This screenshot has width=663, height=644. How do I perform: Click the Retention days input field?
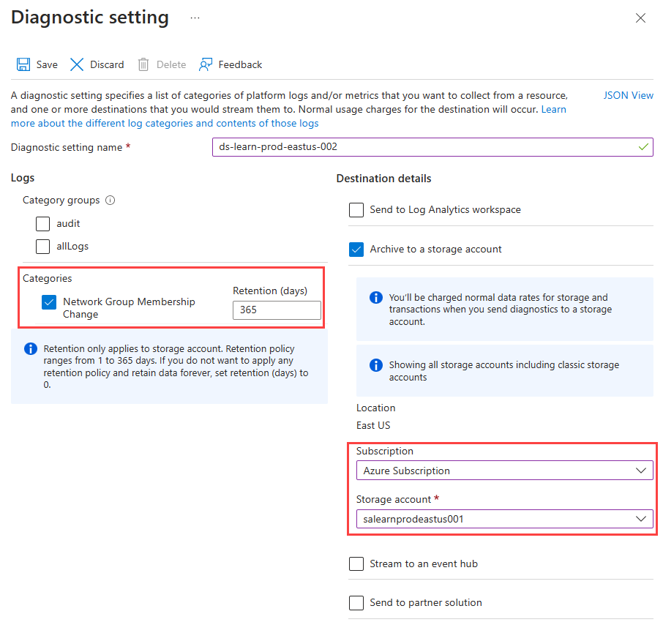(x=277, y=310)
